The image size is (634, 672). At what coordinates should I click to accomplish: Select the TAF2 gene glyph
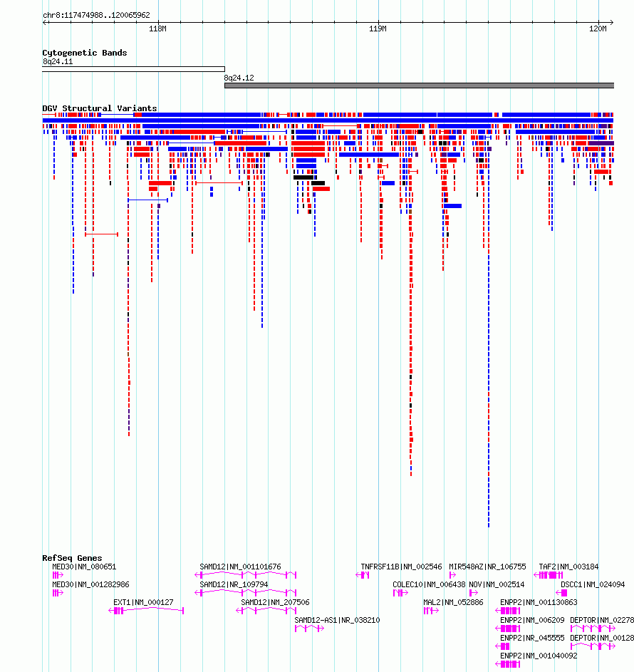pos(549,575)
